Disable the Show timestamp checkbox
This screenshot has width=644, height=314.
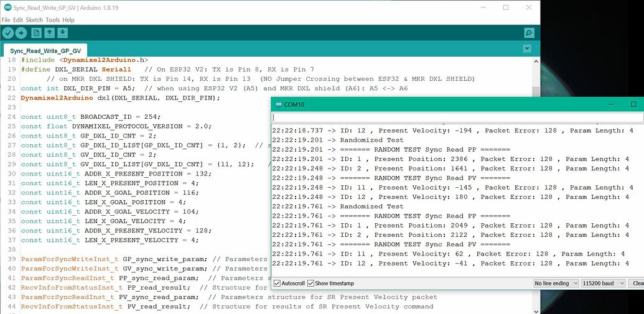[311, 284]
